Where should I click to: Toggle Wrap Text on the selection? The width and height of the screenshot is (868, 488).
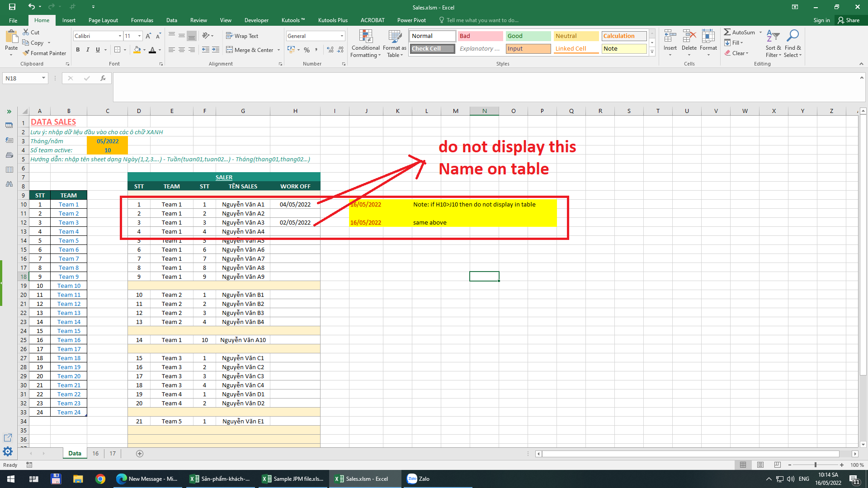[242, 36]
